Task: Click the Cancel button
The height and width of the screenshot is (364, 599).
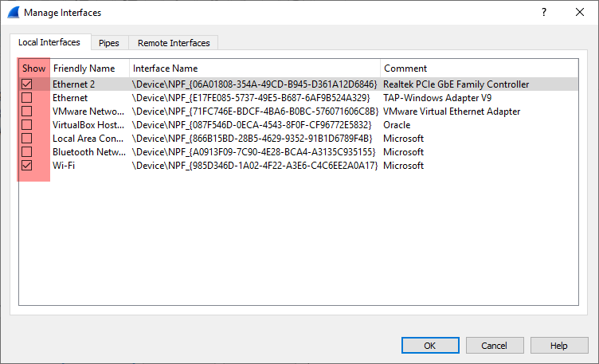Action: [x=494, y=346]
